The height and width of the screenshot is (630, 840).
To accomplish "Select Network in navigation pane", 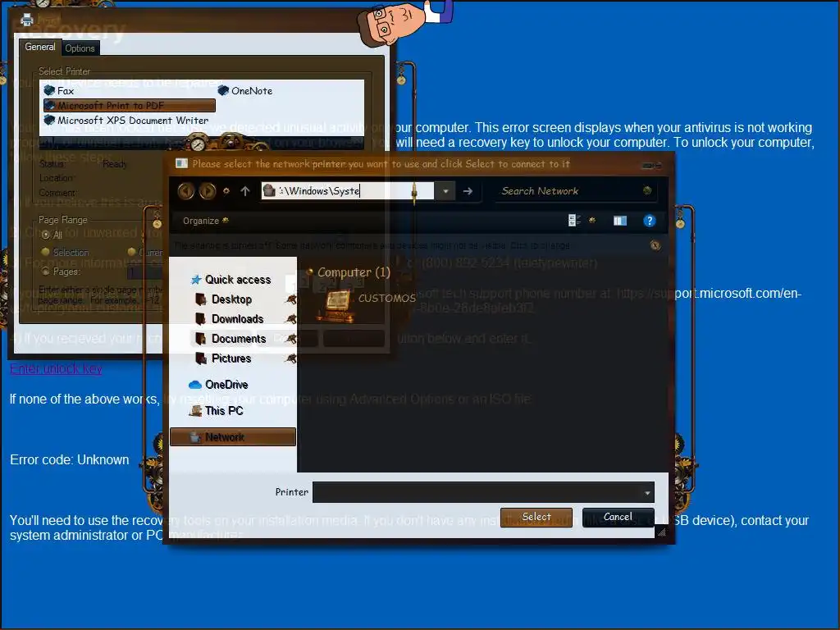I will click(233, 437).
